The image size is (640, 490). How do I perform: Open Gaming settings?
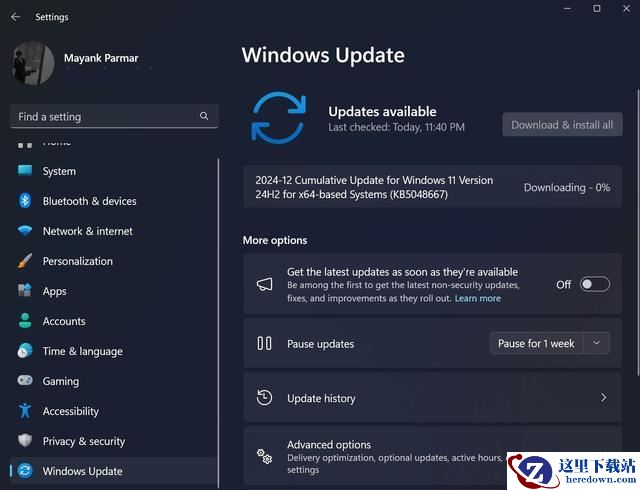[x=113, y=381]
